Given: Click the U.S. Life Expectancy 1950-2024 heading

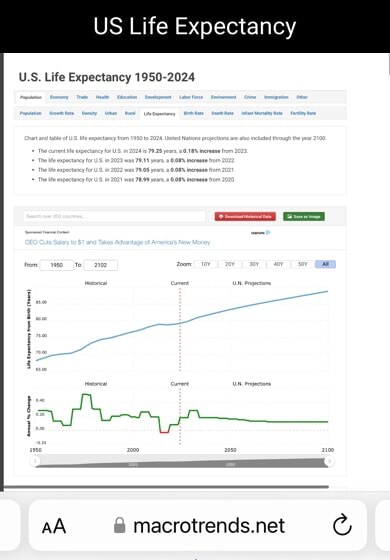Looking at the screenshot, I should (107, 77).
